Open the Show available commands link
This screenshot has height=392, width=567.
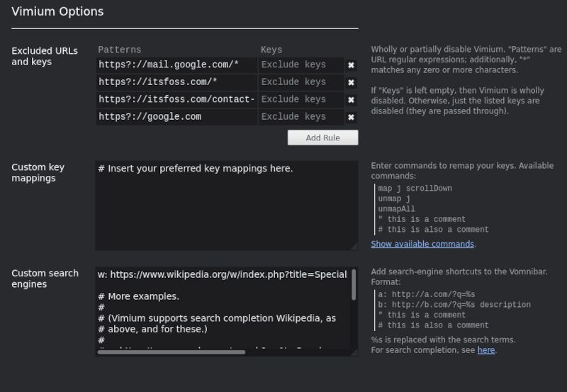pos(422,244)
